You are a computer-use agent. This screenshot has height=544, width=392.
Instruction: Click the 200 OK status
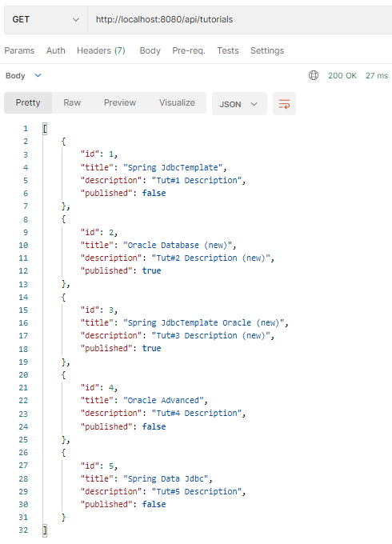tap(342, 76)
